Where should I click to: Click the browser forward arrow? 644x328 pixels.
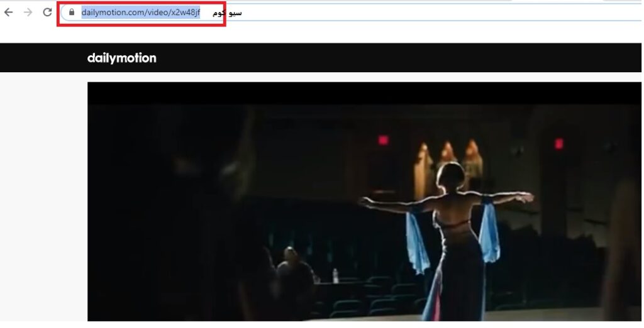[28, 13]
